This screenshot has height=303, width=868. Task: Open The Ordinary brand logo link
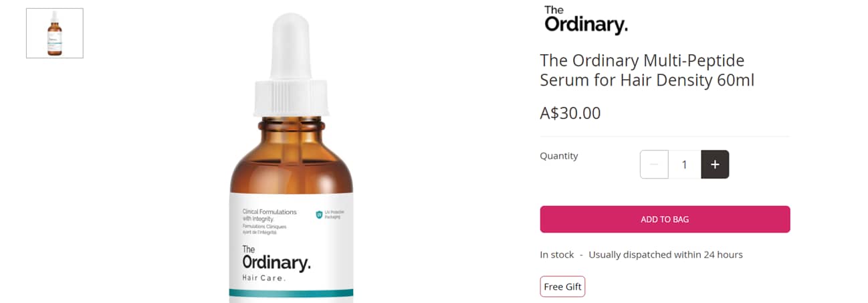coord(586,19)
